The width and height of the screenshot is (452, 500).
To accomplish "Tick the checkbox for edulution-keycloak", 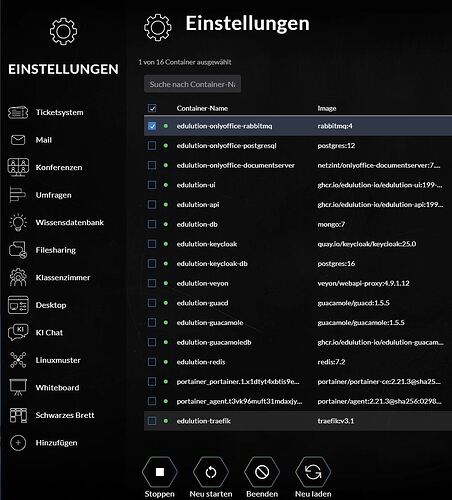I will [152, 244].
